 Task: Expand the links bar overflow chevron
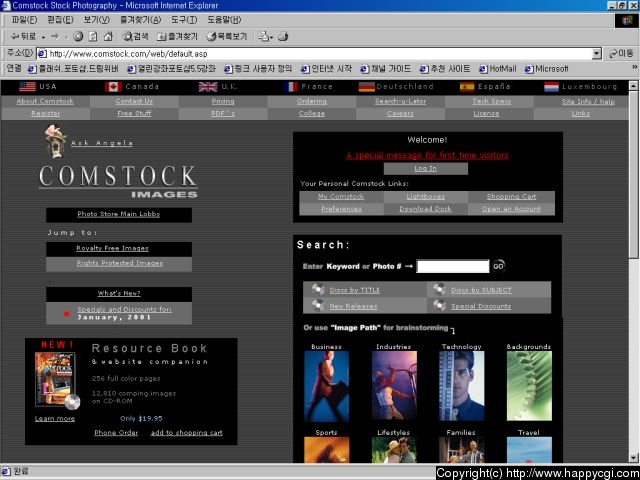tap(635, 67)
